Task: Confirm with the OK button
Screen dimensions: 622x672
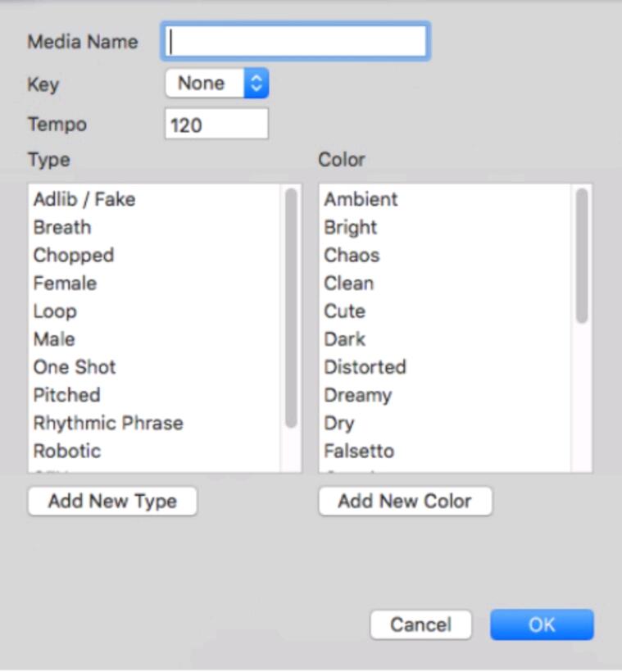Action: (542, 624)
